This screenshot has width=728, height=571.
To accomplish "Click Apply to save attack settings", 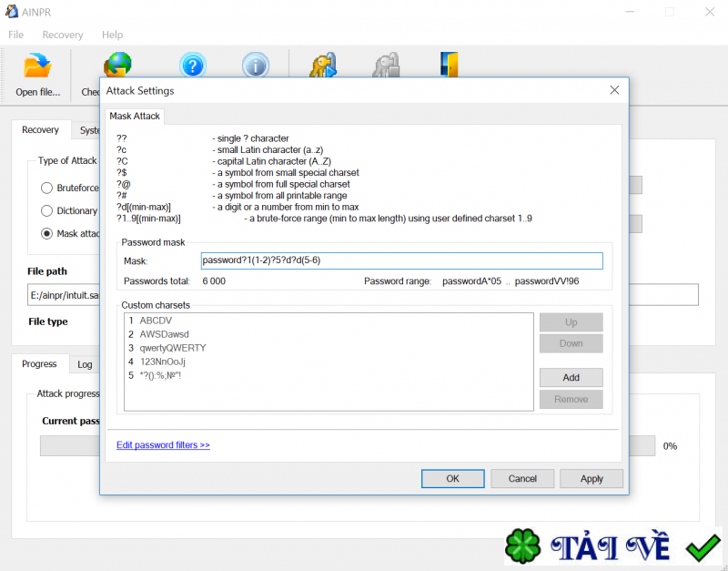I will point(591,478).
